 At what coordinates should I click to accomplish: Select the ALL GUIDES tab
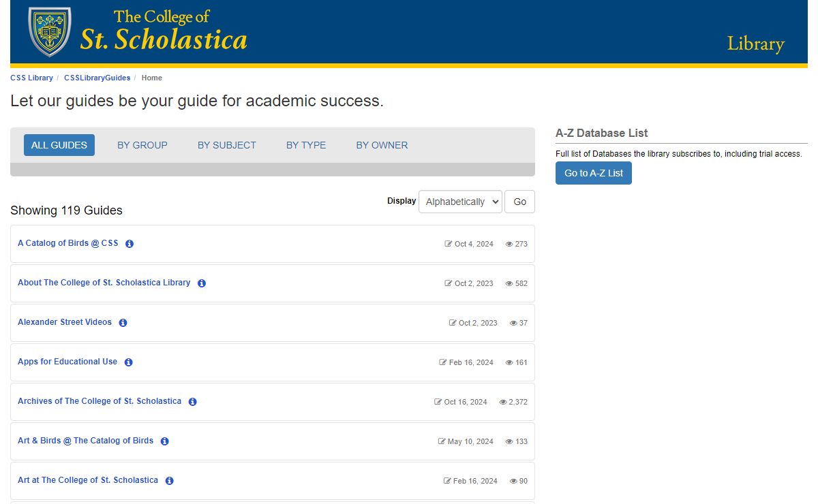[59, 145]
